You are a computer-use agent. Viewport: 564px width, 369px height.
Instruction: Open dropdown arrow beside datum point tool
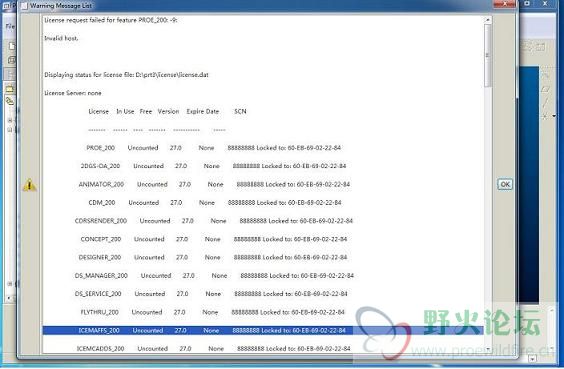(554, 116)
